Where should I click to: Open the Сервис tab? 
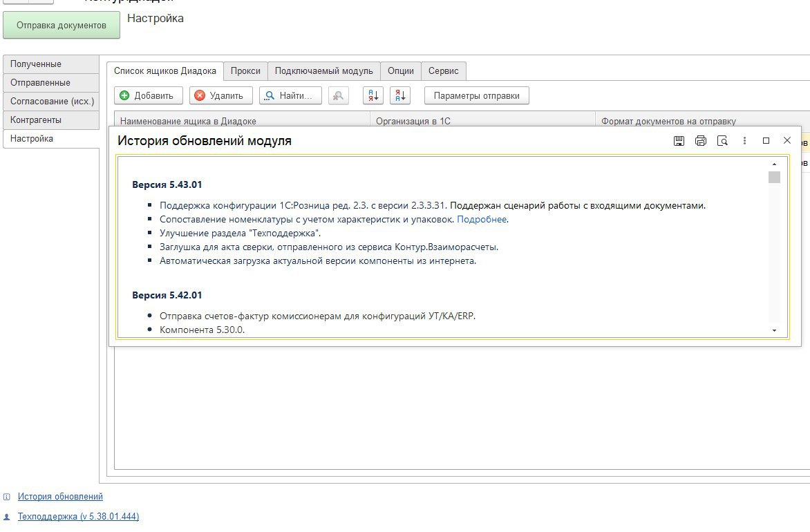pyautogui.click(x=443, y=70)
